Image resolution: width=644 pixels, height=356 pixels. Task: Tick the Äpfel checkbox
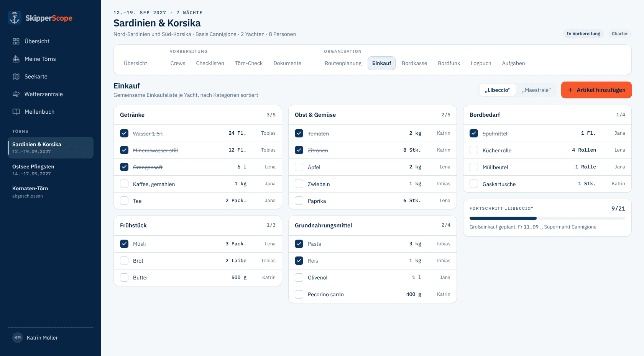tap(299, 167)
